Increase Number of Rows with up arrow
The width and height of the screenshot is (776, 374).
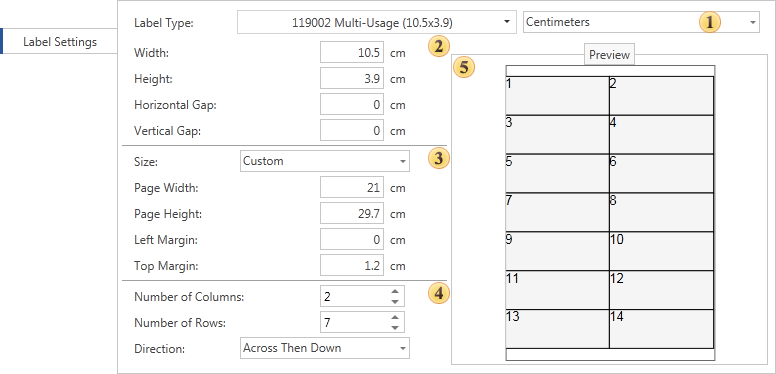395,318
